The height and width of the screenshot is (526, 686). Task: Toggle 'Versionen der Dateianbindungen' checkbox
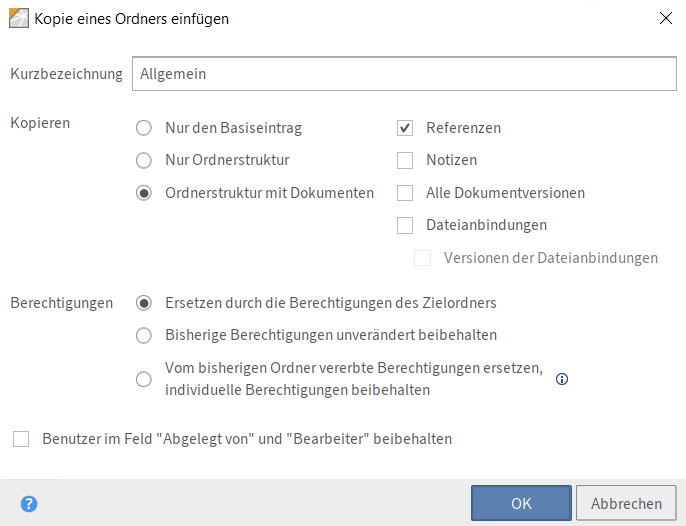(423, 258)
